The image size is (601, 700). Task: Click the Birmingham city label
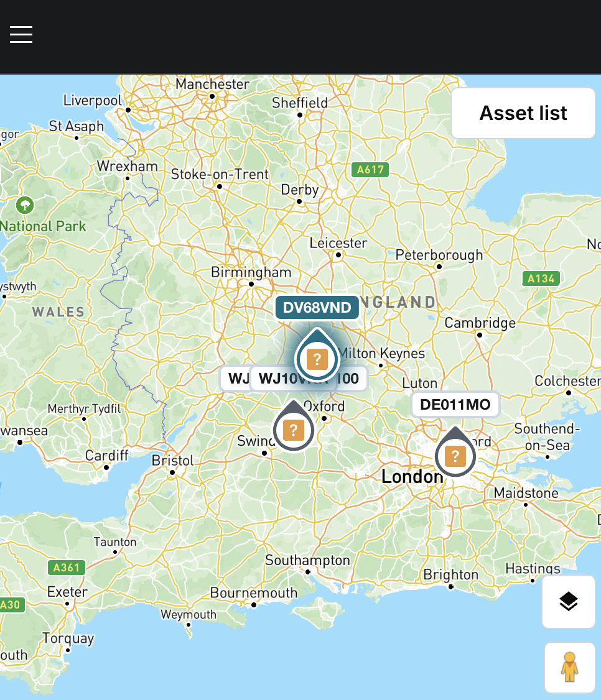click(251, 272)
